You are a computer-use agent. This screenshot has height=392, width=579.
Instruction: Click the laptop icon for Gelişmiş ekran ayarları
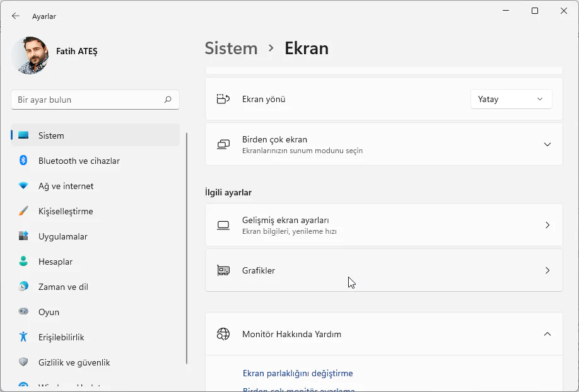[223, 225]
